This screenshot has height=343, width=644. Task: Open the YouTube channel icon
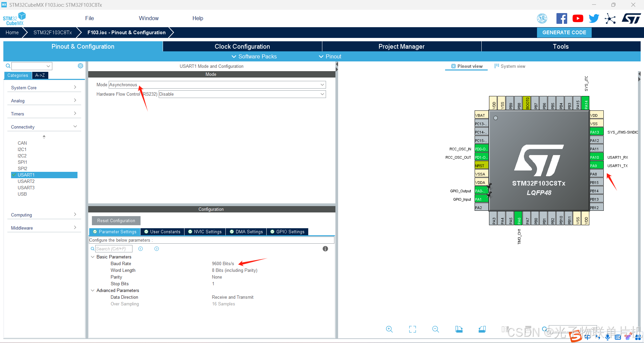click(x=578, y=18)
